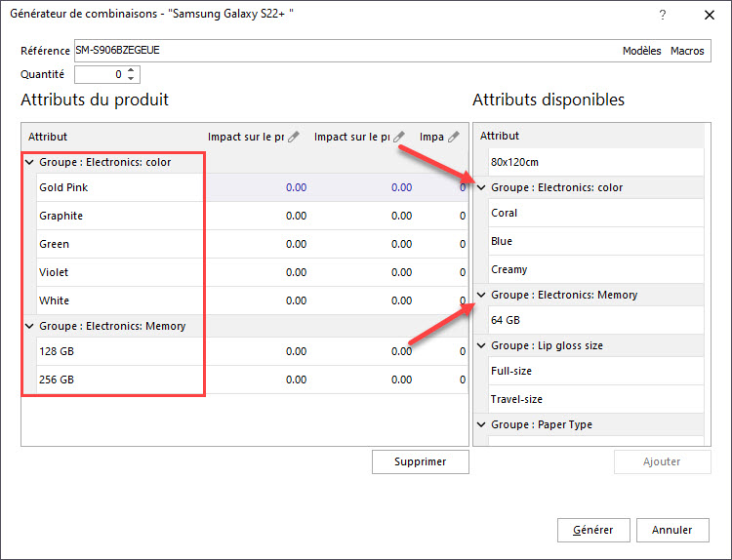This screenshot has height=560, width=732.
Task: Collapse Electronics: color group in product attributes
Action: tap(29, 162)
